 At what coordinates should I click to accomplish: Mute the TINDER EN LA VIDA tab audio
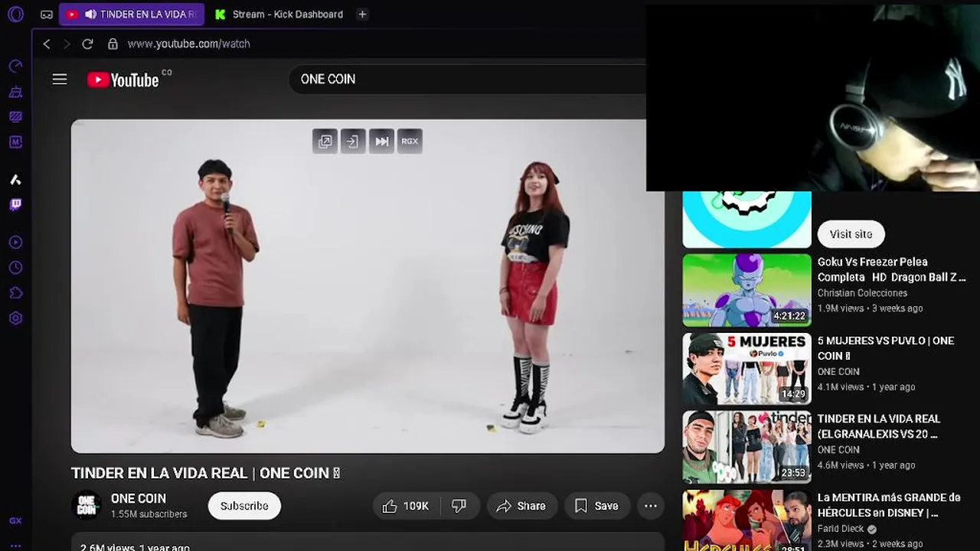[91, 15]
